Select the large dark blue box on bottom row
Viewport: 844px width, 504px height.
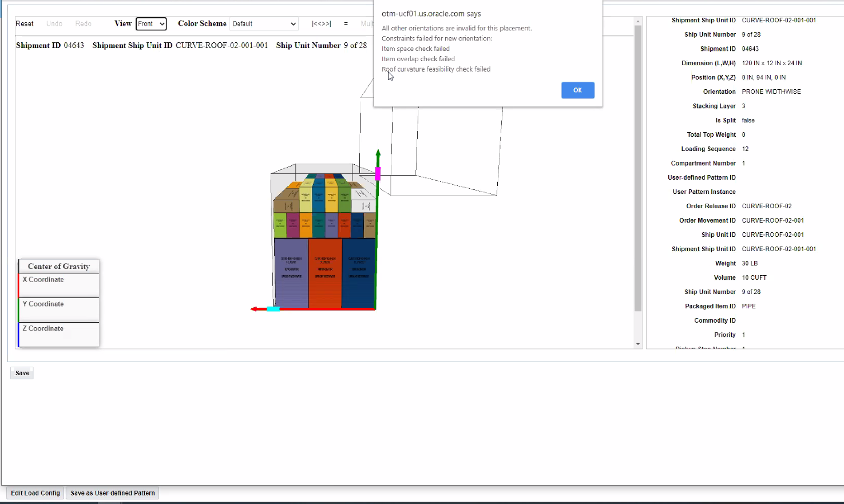point(358,273)
